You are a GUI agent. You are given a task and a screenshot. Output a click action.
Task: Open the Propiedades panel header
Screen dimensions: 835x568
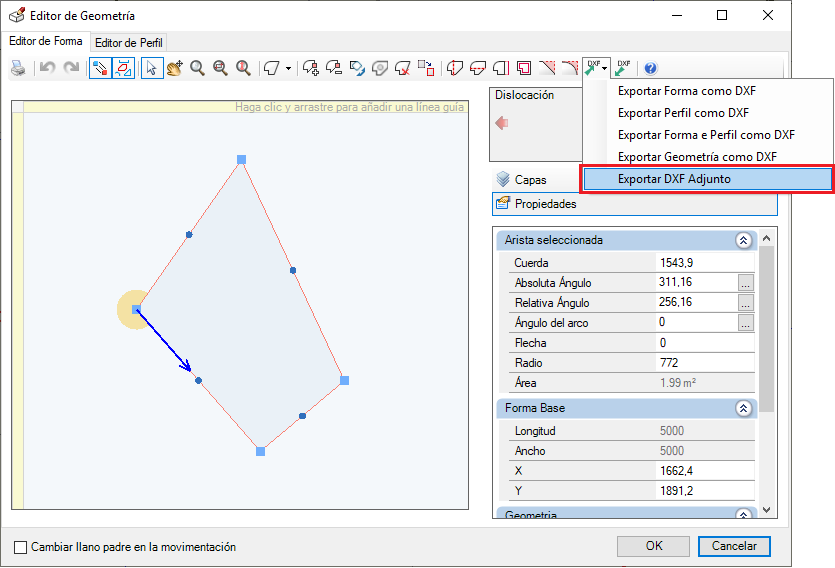[x=635, y=204]
